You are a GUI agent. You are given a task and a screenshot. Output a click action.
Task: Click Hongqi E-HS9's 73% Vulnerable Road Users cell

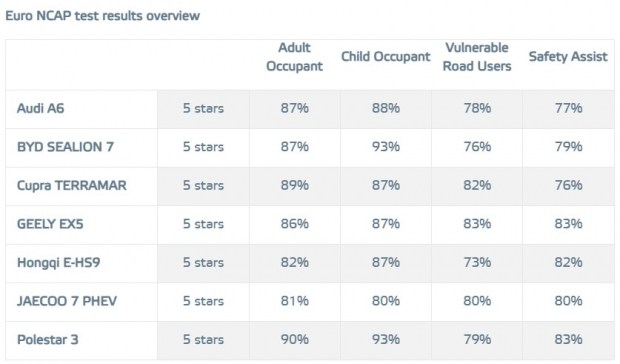477,262
